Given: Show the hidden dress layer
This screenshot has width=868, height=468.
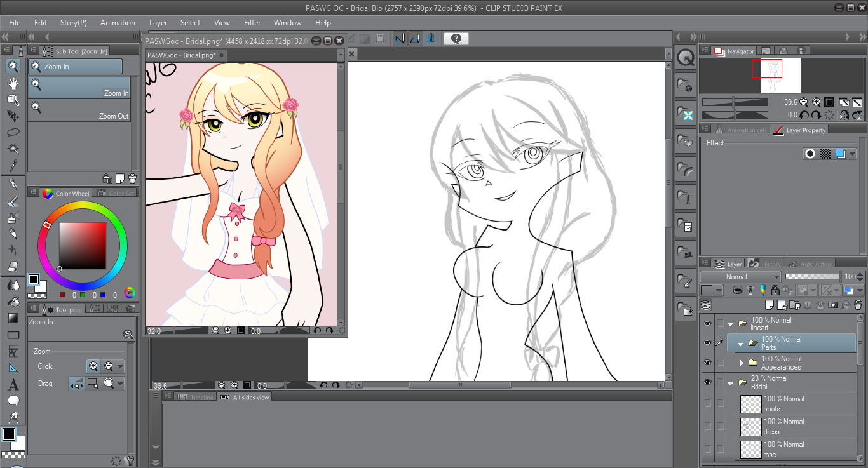Looking at the screenshot, I should [x=707, y=426].
